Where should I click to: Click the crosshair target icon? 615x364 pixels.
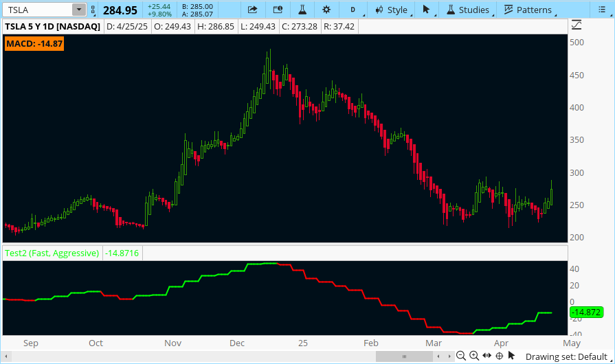499,356
